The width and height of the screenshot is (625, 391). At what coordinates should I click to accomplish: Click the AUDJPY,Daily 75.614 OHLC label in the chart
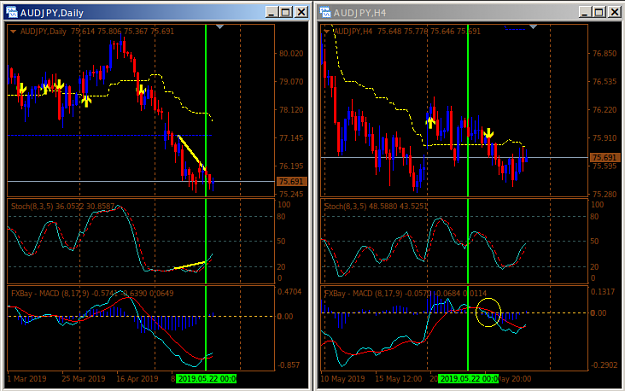(x=97, y=31)
